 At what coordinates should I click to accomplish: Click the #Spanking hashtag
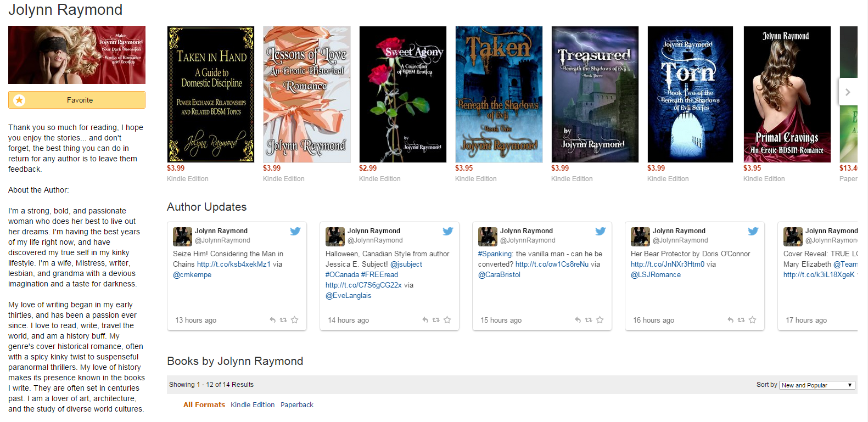pyautogui.click(x=495, y=254)
